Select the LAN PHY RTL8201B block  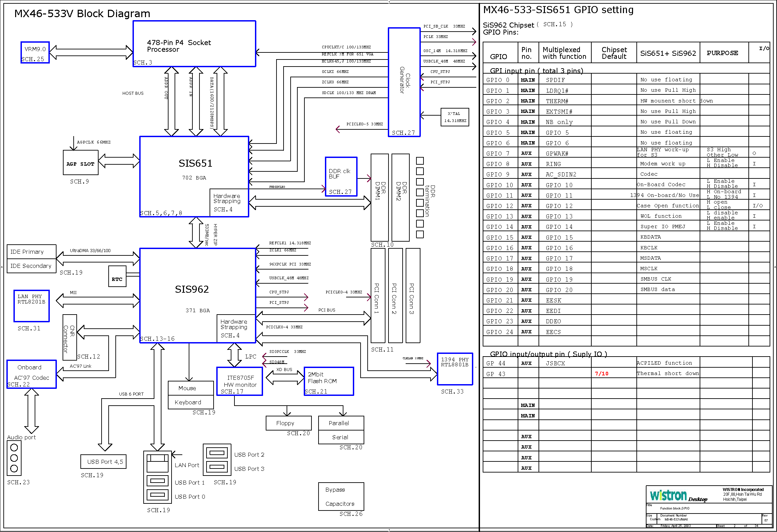(32, 306)
